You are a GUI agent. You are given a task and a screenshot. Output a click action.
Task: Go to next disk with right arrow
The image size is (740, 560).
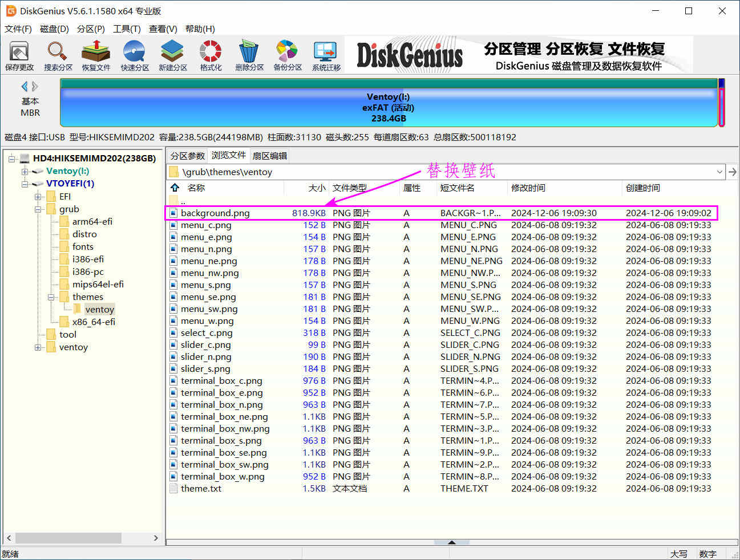[x=35, y=87]
